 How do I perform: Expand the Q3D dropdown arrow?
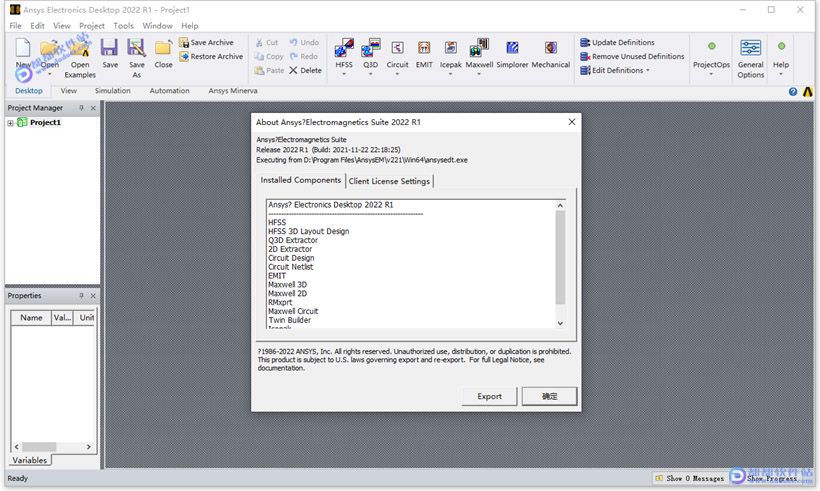[x=371, y=74]
